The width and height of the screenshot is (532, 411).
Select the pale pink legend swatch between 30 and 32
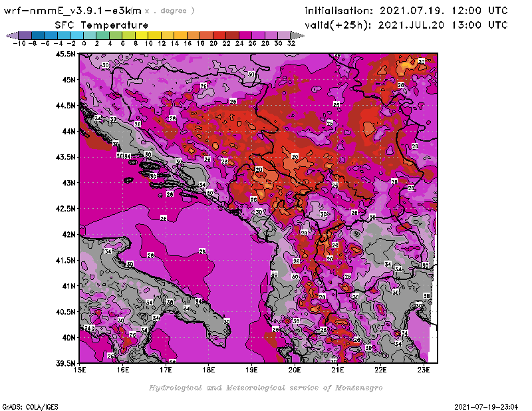point(285,35)
